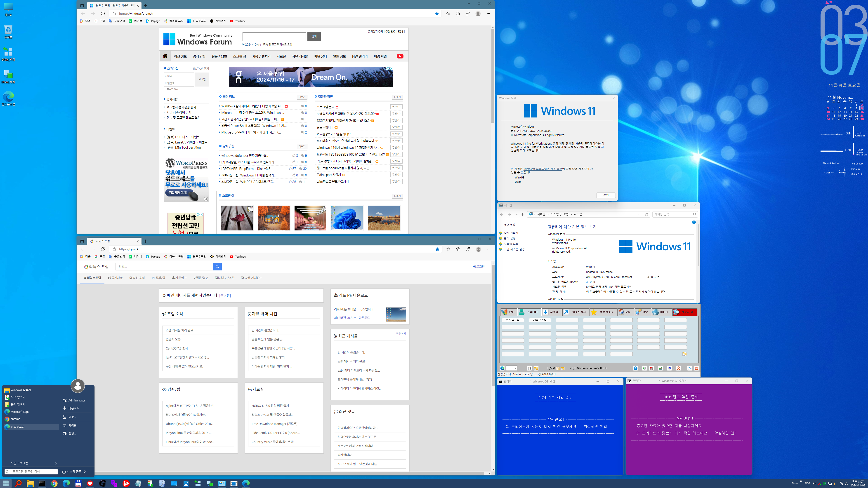Image resolution: width=868 pixels, height=488 pixels.
Task: Click the volume speaker icon in the system tray
Action: (x=814, y=483)
